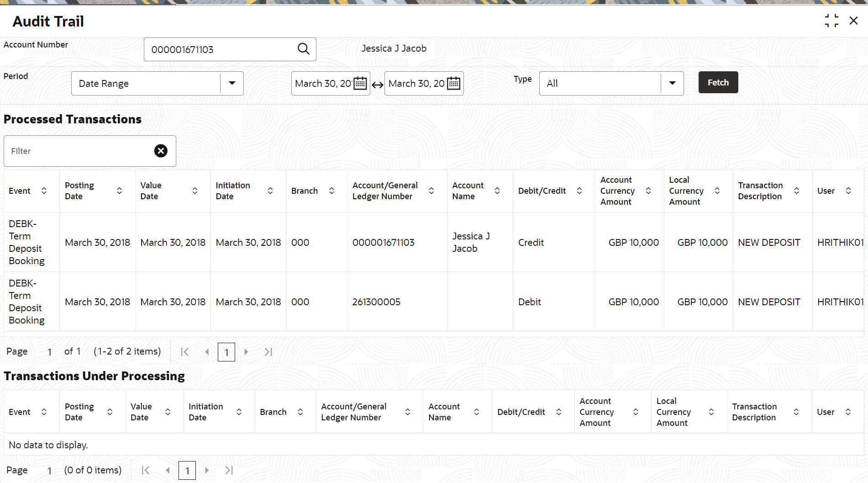Image resolution: width=868 pixels, height=483 pixels.
Task: Click the account number search magnifier icon
Action: (x=304, y=49)
